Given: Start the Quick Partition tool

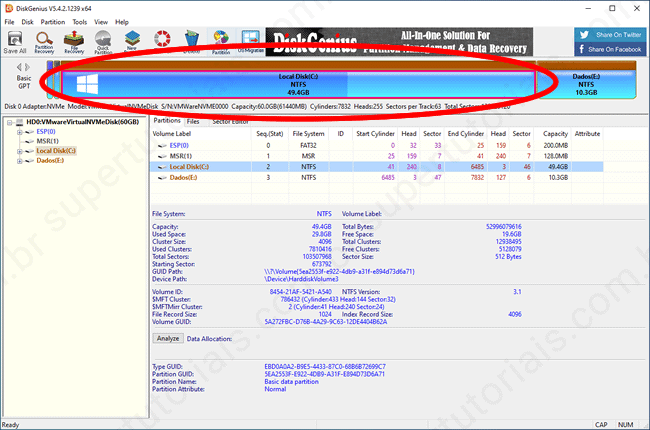Looking at the screenshot, I should point(103,42).
